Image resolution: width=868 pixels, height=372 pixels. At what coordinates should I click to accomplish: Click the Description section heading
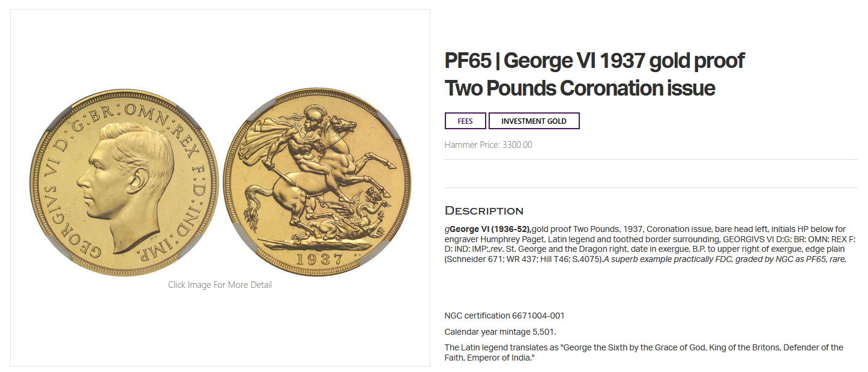484,210
